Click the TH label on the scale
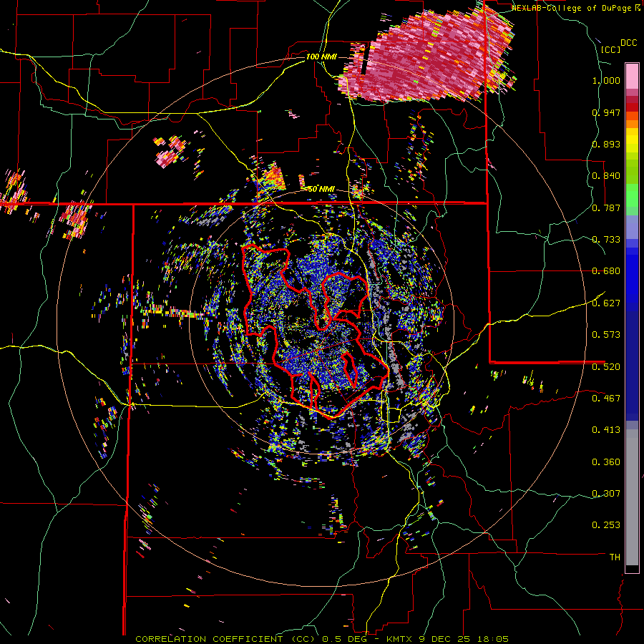Viewport: 644px width, 644px height. tap(615, 557)
